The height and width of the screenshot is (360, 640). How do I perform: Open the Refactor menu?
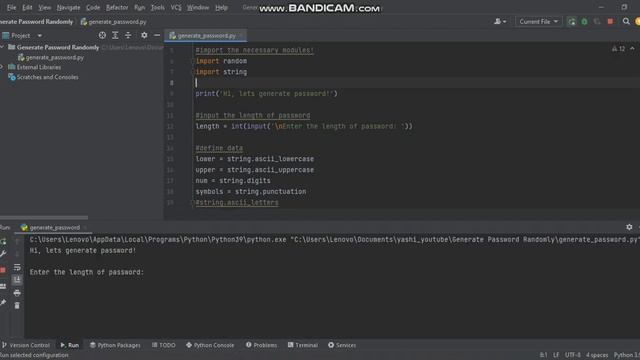pos(117,7)
